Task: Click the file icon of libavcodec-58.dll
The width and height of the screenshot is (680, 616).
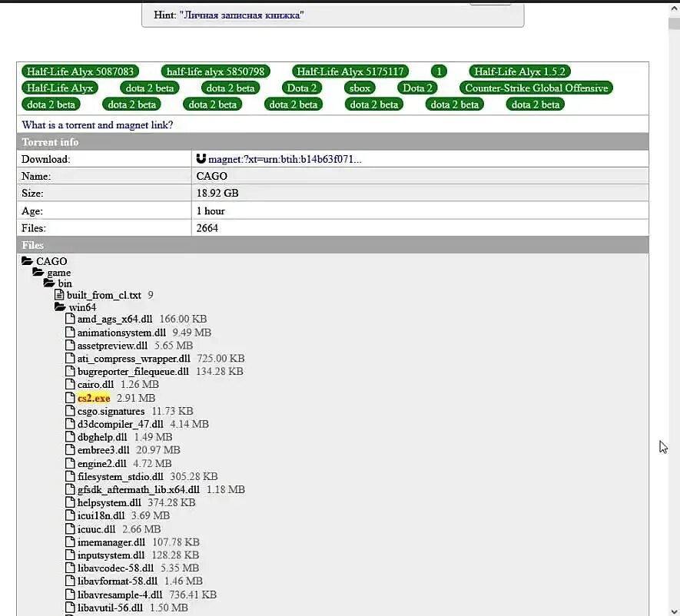Action: 70,568
